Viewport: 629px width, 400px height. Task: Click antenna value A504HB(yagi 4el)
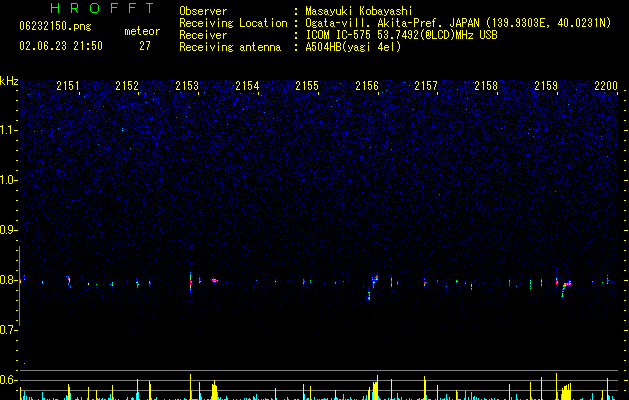tap(353, 47)
